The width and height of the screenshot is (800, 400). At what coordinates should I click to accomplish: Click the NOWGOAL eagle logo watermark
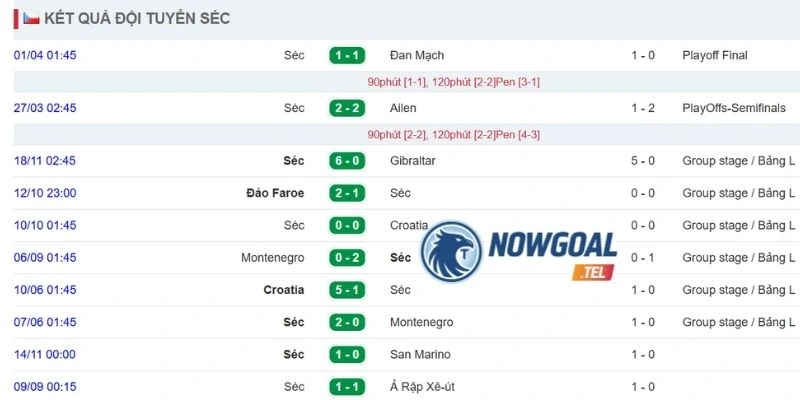tap(451, 251)
